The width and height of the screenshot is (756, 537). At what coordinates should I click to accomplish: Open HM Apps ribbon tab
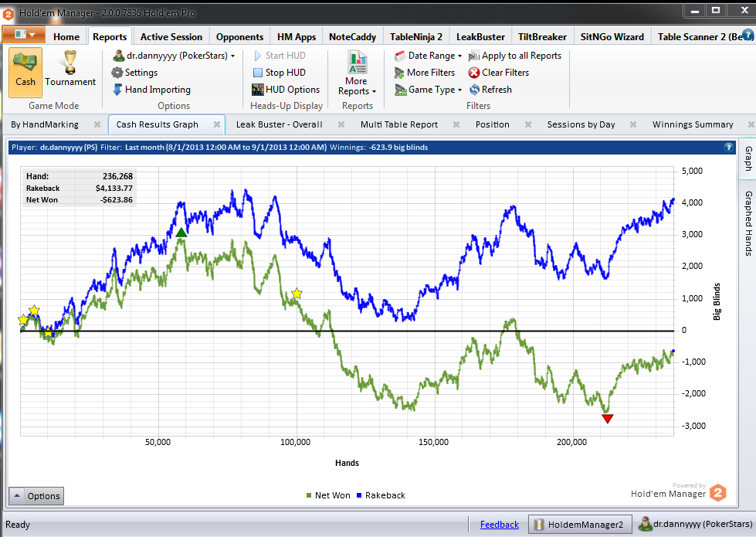click(297, 36)
